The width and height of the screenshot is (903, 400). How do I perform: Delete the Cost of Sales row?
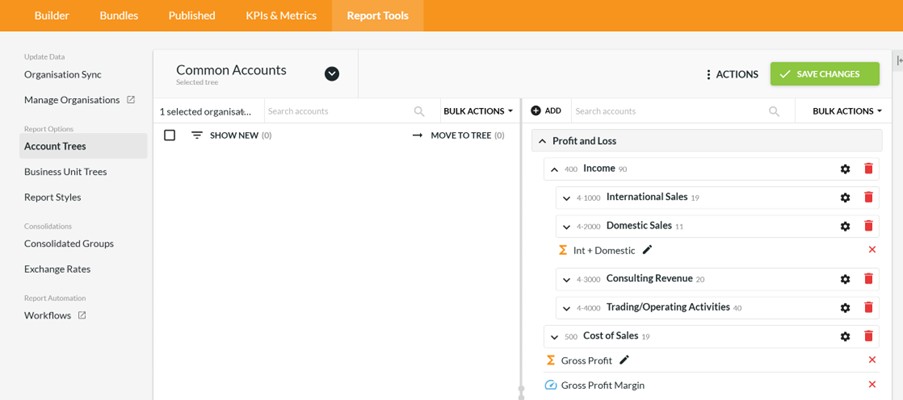868,336
